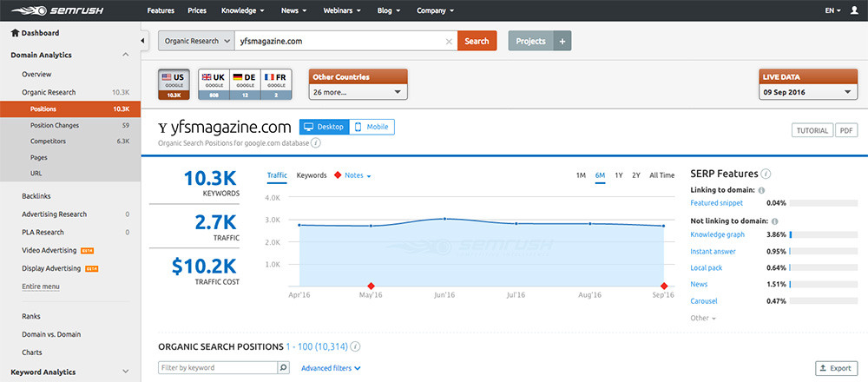Click info icon beside Linking to domain
The image size is (868, 382).
[x=762, y=190]
